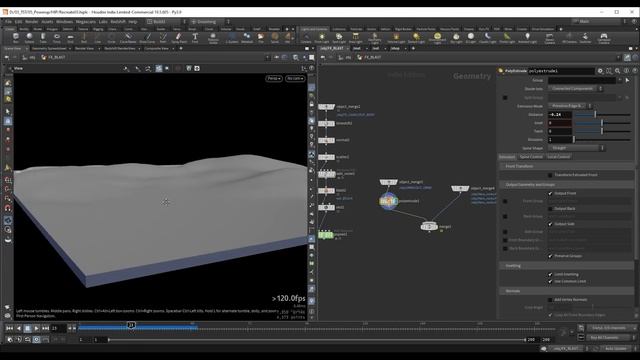The image size is (640, 360).
Task: Open the Persp camera dropdown in viewport
Action: [x=274, y=78]
